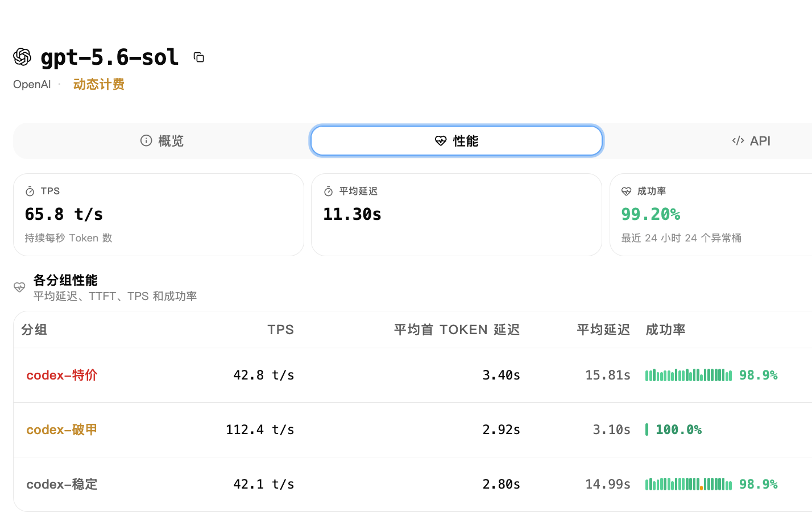Click the 112.4 t/s cell
The image size is (812, 517).
260,430
